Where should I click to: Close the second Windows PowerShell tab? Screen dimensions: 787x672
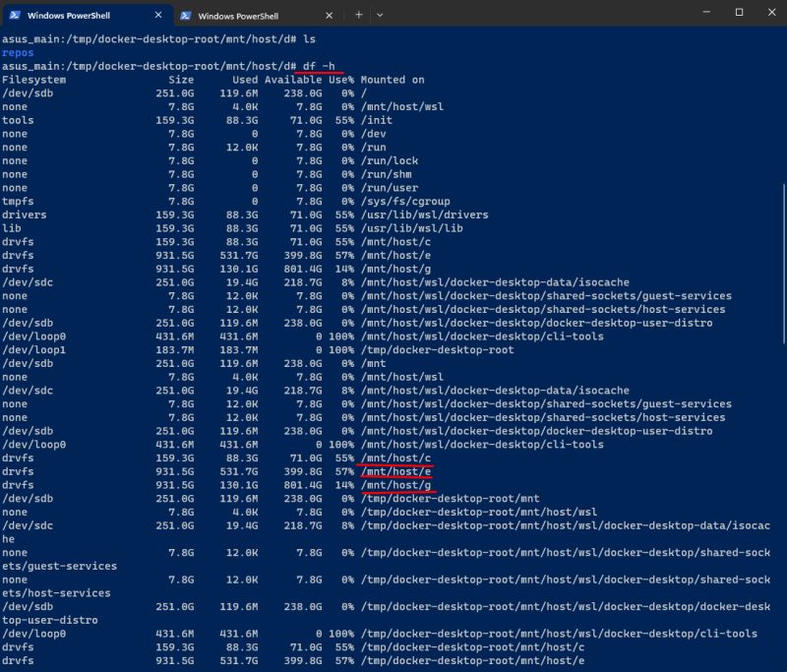[x=329, y=15]
